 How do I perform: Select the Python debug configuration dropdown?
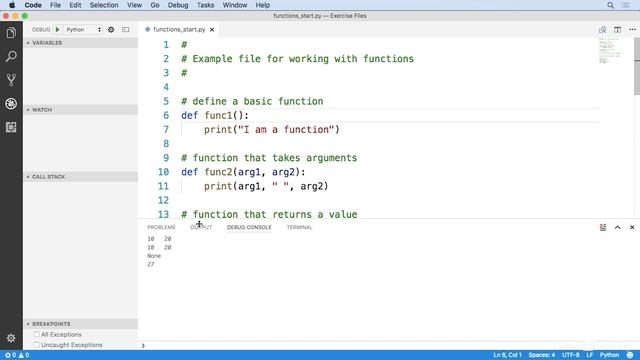click(83, 30)
